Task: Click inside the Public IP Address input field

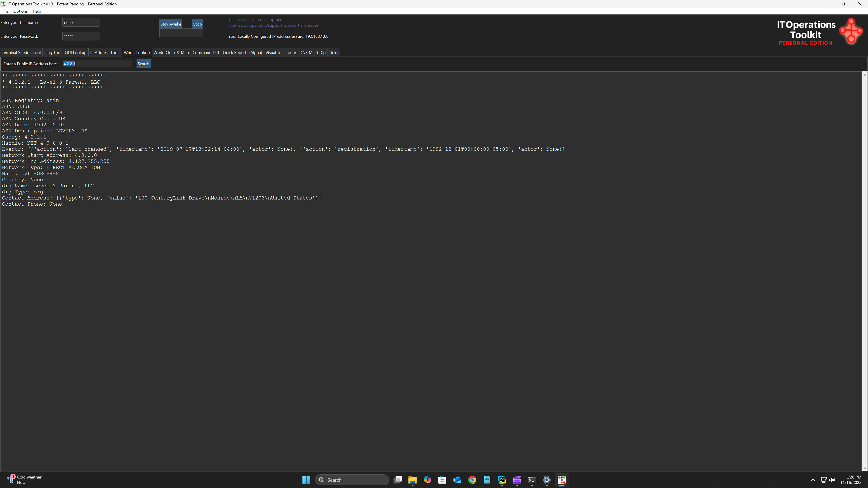Action: (x=97, y=64)
